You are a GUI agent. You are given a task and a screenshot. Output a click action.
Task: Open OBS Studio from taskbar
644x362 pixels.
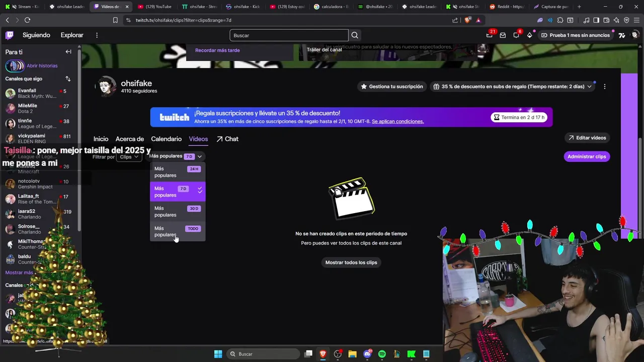point(338,354)
